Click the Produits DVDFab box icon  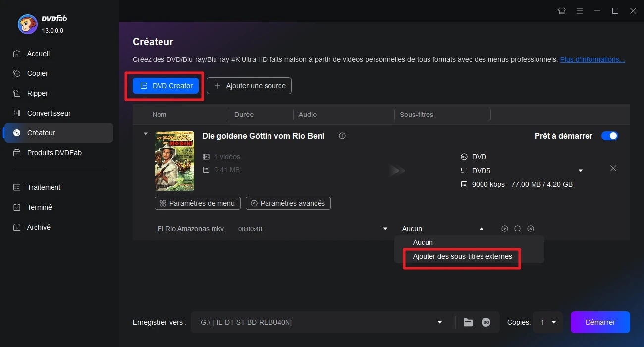point(17,153)
